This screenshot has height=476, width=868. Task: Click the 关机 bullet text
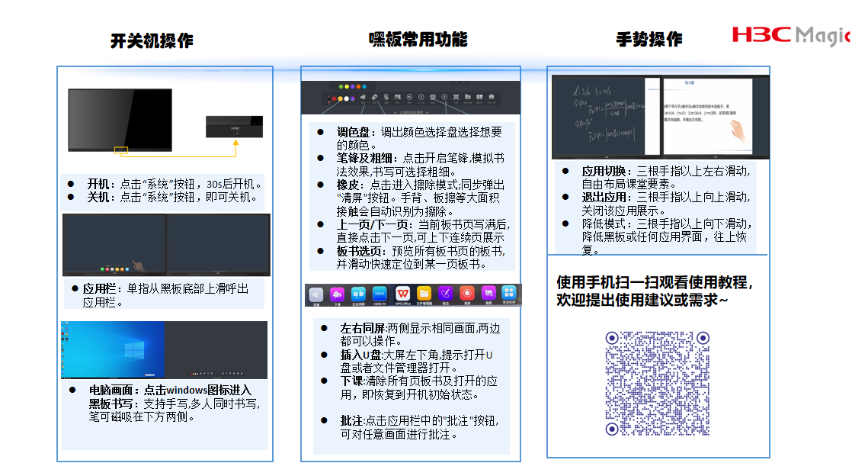pos(171,198)
